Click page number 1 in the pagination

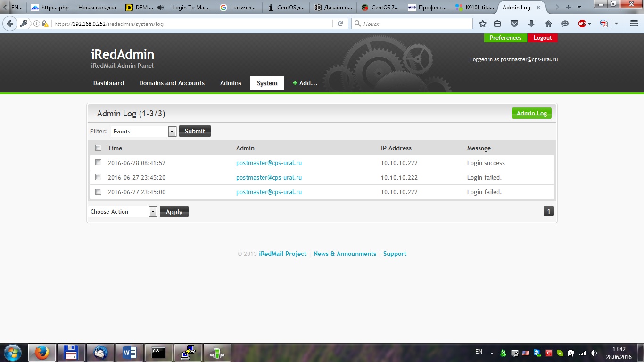(548, 211)
